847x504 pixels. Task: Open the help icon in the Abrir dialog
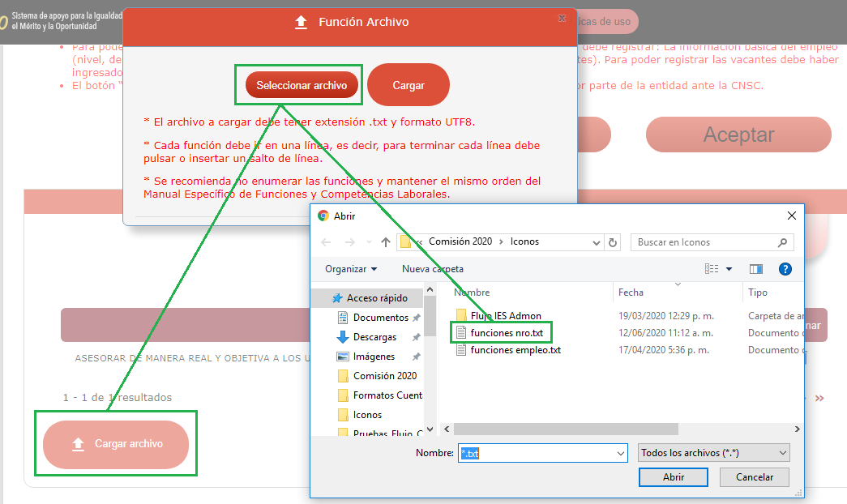(784, 269)
